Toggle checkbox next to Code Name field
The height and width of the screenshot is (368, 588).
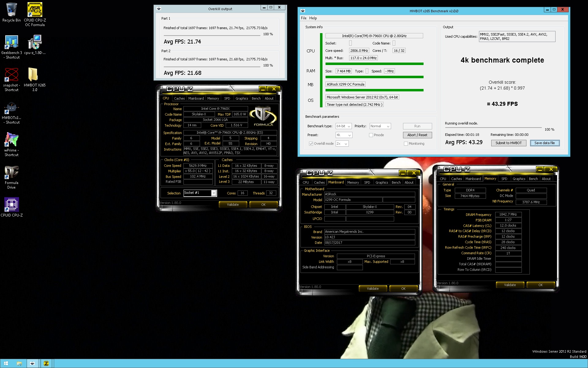[x=394, y=43]
